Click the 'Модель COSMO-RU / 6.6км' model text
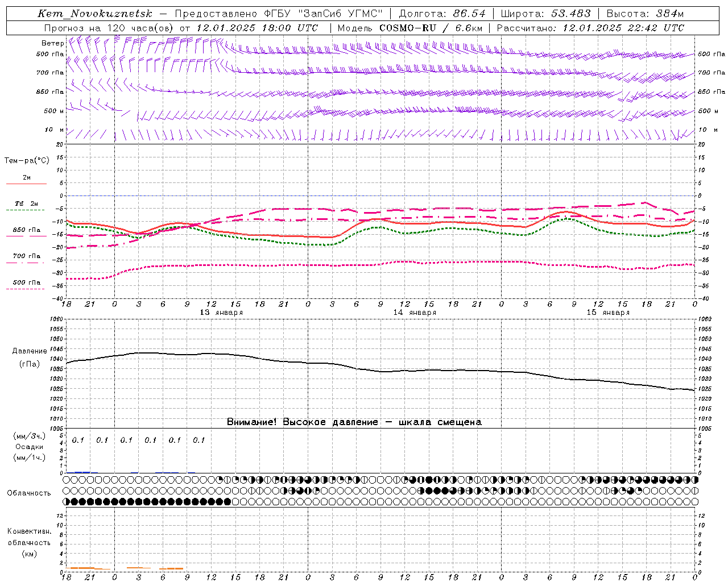Screen dimensions: 728x582 410,28
